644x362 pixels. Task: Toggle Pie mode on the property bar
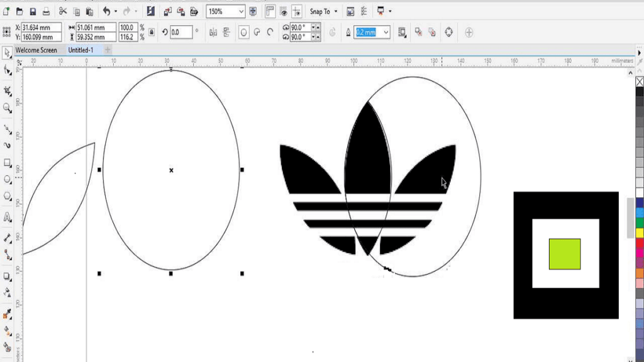tap(256, 31)
